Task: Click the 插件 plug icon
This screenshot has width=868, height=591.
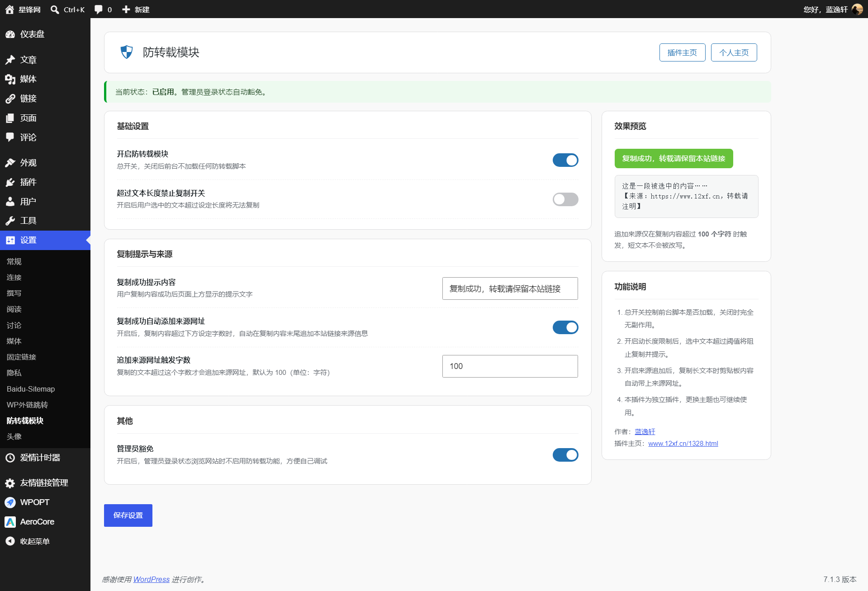Action: point(10,182)
